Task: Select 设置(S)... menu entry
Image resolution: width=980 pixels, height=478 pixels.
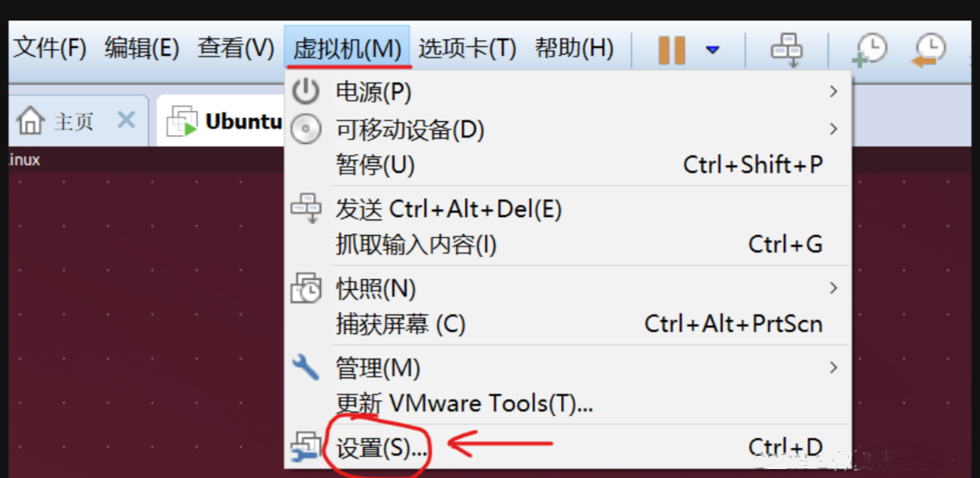Action: pyautogui.click(x=567, y=447)
